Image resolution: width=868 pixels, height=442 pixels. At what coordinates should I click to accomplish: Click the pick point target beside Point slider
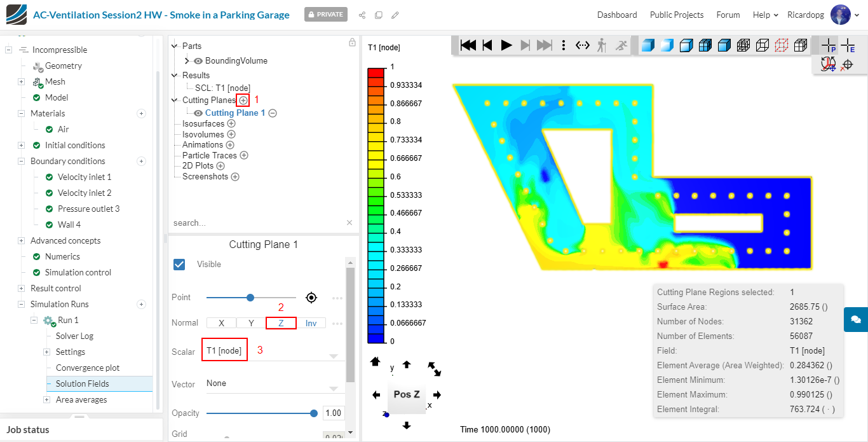point(311,297)
